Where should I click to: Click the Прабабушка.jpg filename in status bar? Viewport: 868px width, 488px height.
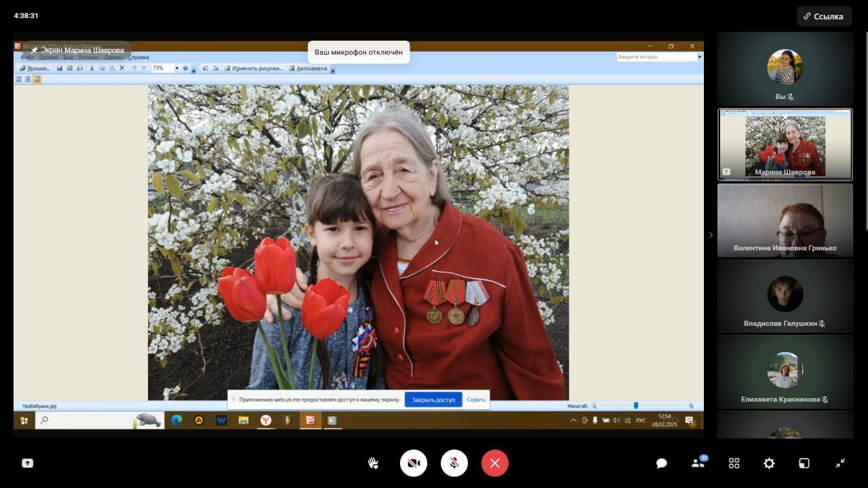click(39, 406)
